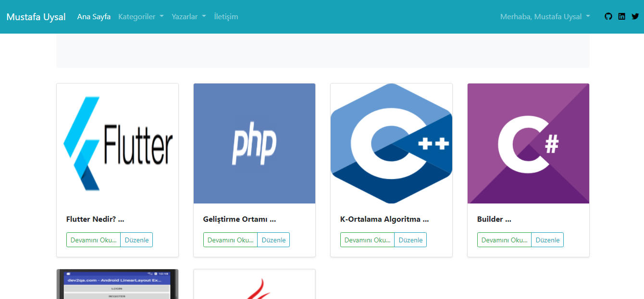Screen dimensions: 644x299
Task: Open the GitHub profile icon
Action: pyautogui.click(x=608, y=16)
